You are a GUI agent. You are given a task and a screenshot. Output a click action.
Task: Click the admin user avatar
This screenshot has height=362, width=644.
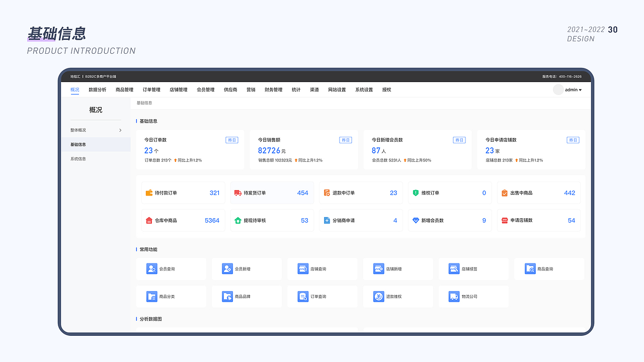(x=558, y=89)
